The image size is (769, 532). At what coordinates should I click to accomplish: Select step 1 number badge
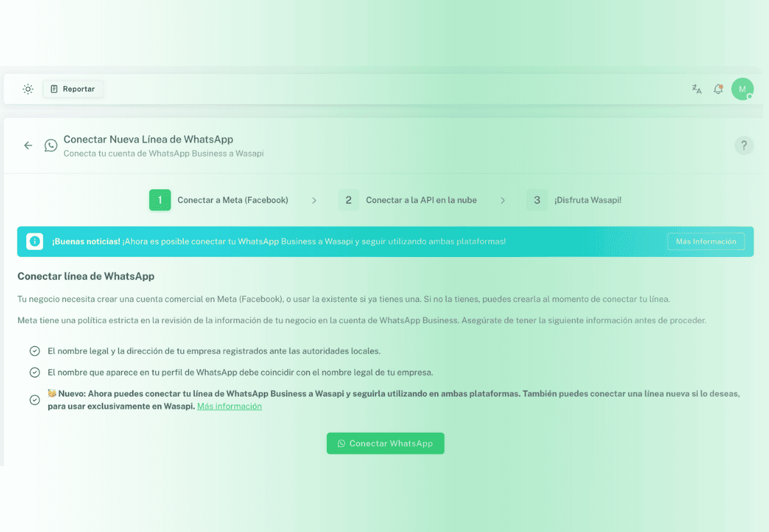[x=160, y=200]
